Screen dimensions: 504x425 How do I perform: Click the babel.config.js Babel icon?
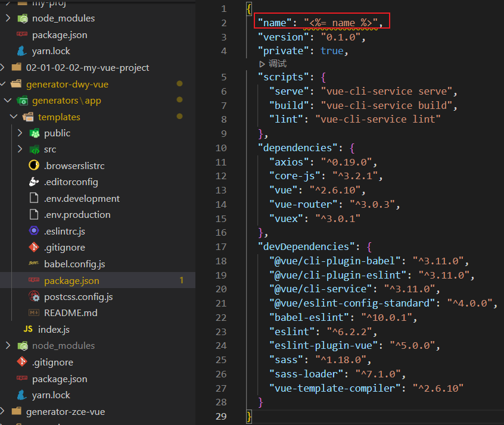coord(34,264)
